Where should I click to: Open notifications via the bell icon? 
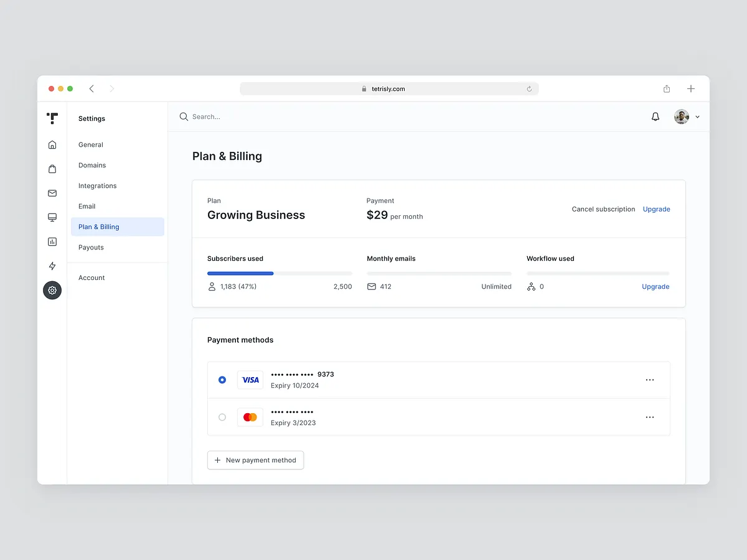click(655, 116)
